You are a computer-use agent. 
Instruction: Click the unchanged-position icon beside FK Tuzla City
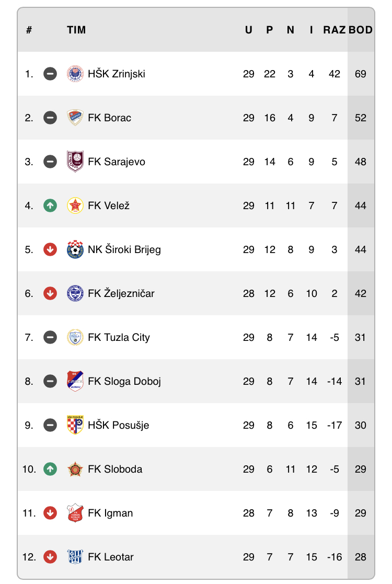click(50, 337)
